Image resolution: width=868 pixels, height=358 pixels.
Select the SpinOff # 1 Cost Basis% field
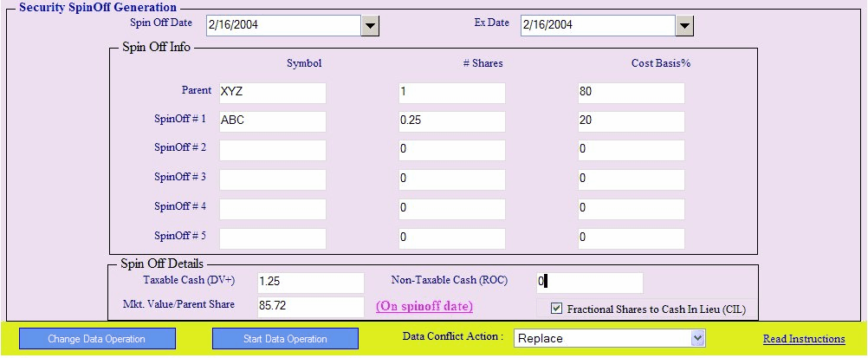tap(631, 121)
